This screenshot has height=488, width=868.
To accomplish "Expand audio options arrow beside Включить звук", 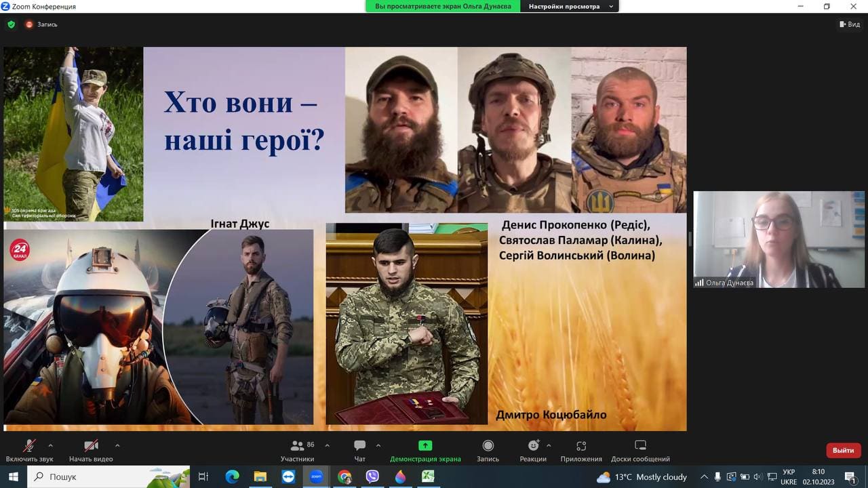I will coord(50,445).
